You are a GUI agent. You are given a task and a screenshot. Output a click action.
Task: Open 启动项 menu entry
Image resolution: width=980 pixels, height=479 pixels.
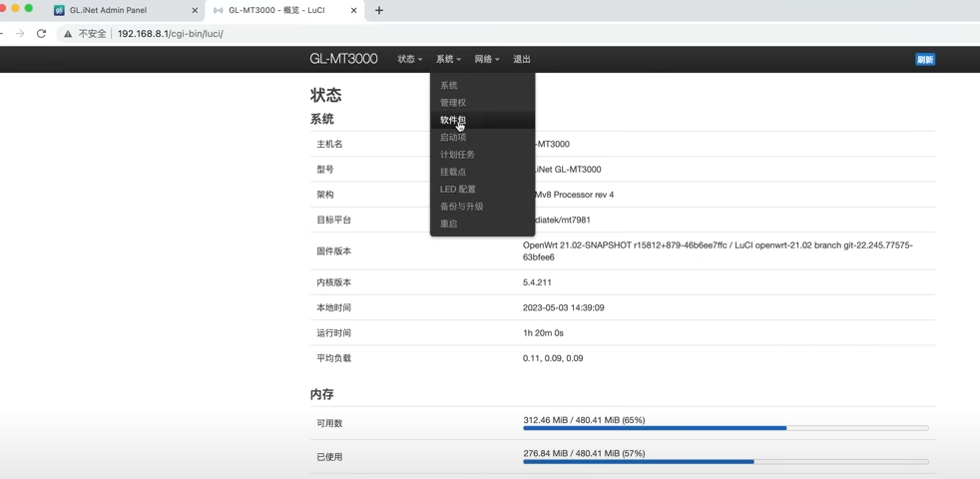click(482, 137)
